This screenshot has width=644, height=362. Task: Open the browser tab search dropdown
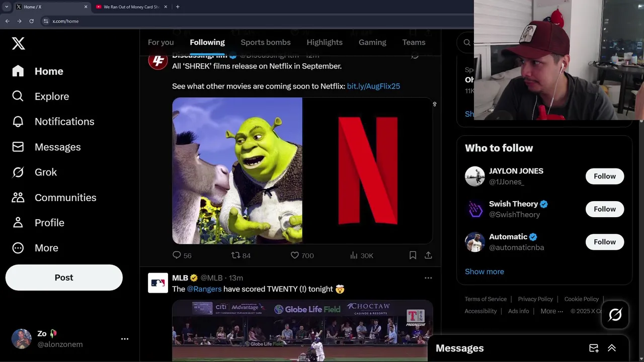[x=6, y=7]
